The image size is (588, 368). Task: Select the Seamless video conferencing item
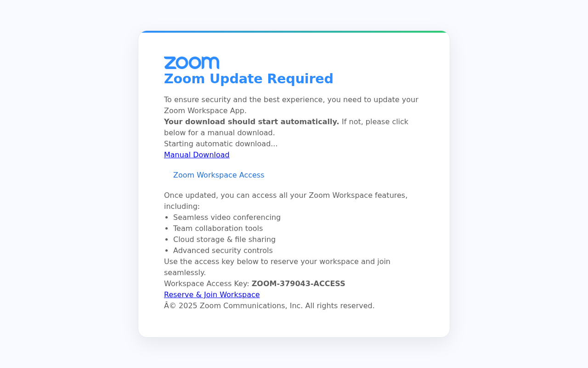(x=227, y=217)
